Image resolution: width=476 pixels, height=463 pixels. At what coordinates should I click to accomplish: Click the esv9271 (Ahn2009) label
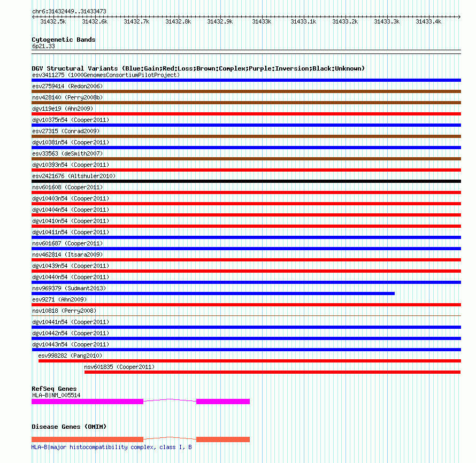click(x=59, y=299)
